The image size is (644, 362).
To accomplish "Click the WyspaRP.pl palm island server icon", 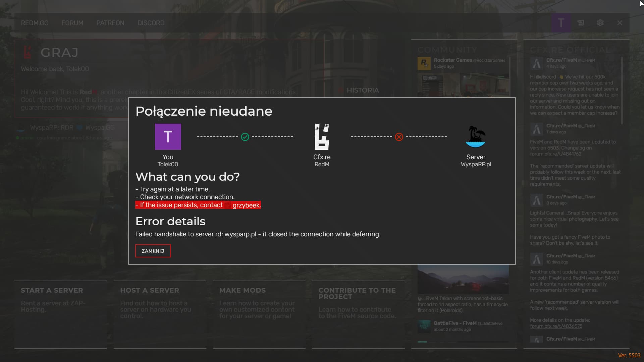I will 476,137.
